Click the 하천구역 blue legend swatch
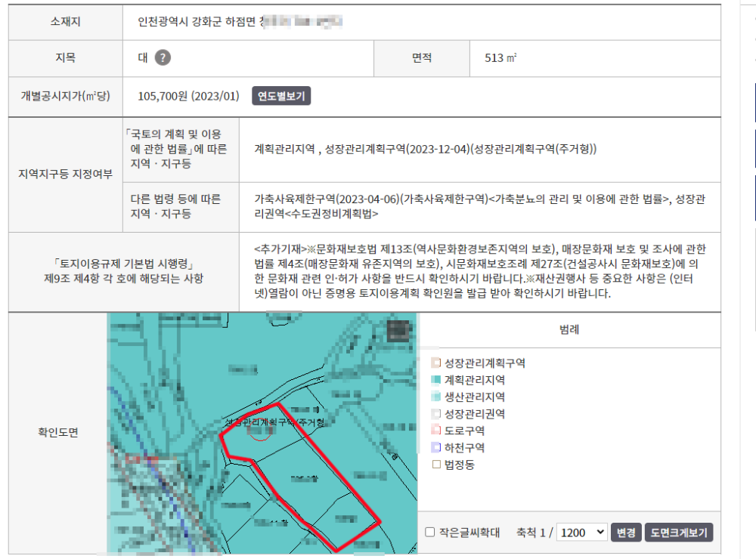The image size is (756, 559). (435, 448)
